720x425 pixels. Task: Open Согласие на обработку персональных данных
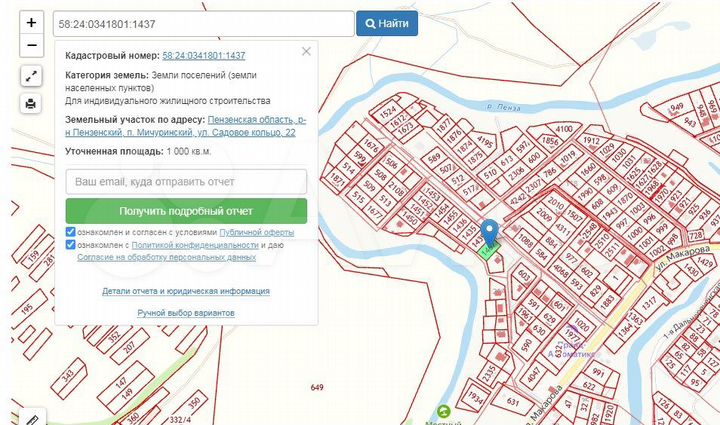tap(166, 257)
